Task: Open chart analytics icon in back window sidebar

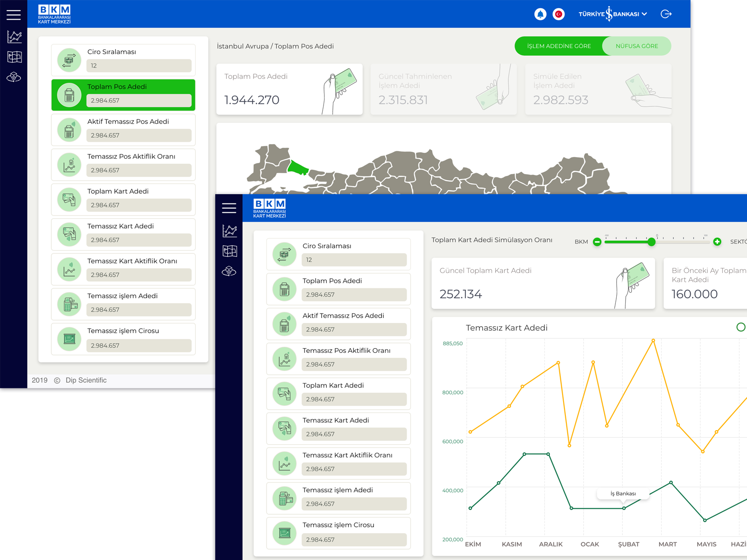Action: (x=14, y=37)
